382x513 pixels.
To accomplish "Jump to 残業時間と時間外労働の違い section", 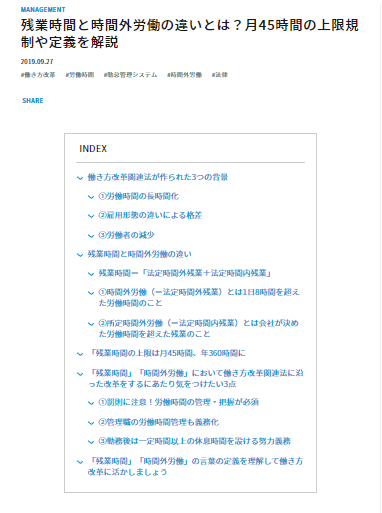I will click(x=139, y=254).
